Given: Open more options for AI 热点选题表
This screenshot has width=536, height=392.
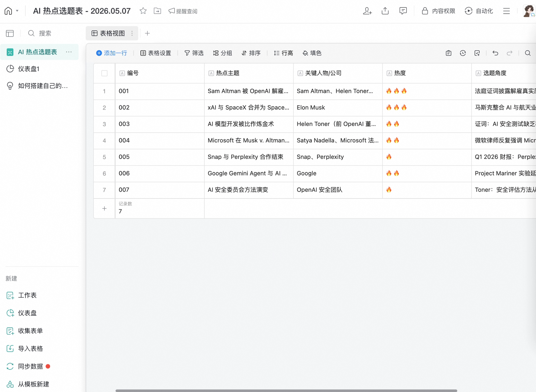Looking at the screenshot, I should [x=69, y=52].
